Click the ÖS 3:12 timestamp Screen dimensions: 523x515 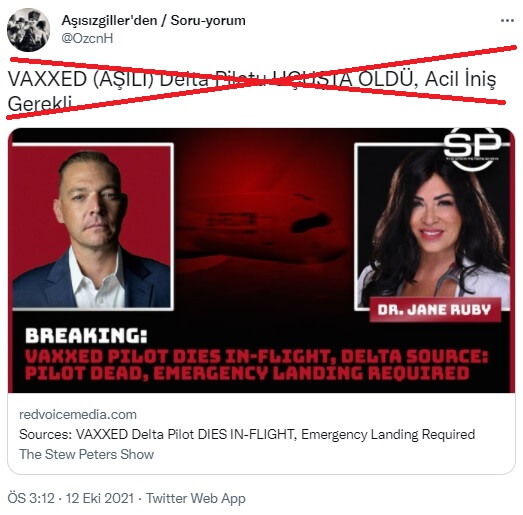[x=31, y=498]
